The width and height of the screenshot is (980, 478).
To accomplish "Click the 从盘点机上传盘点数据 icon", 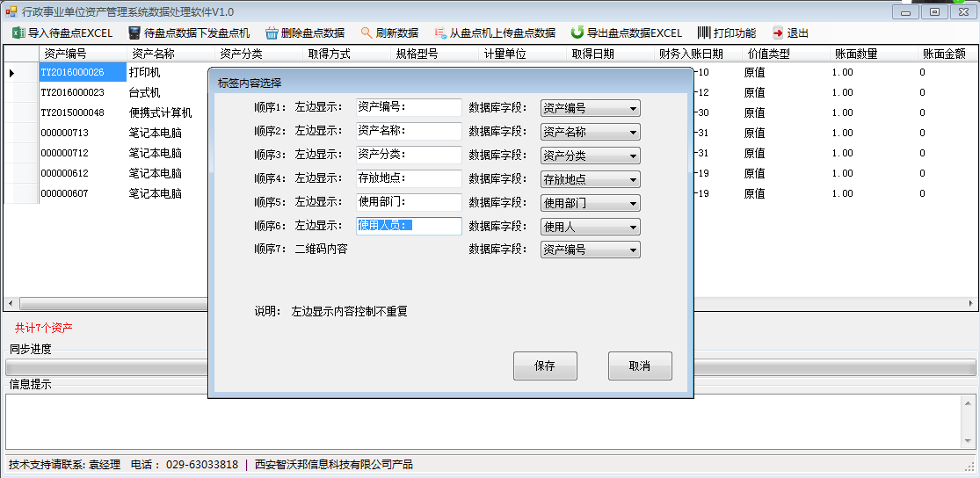I will [x=439, y=33].
